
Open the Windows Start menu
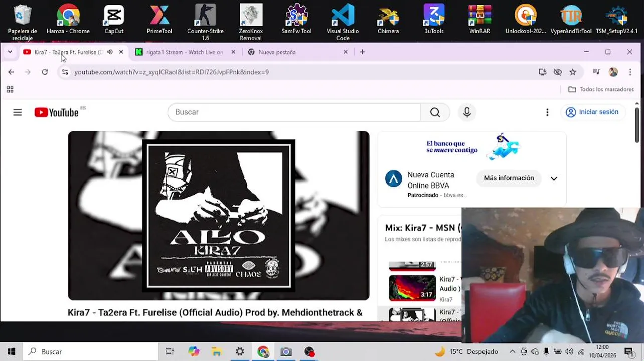[11, 352]
